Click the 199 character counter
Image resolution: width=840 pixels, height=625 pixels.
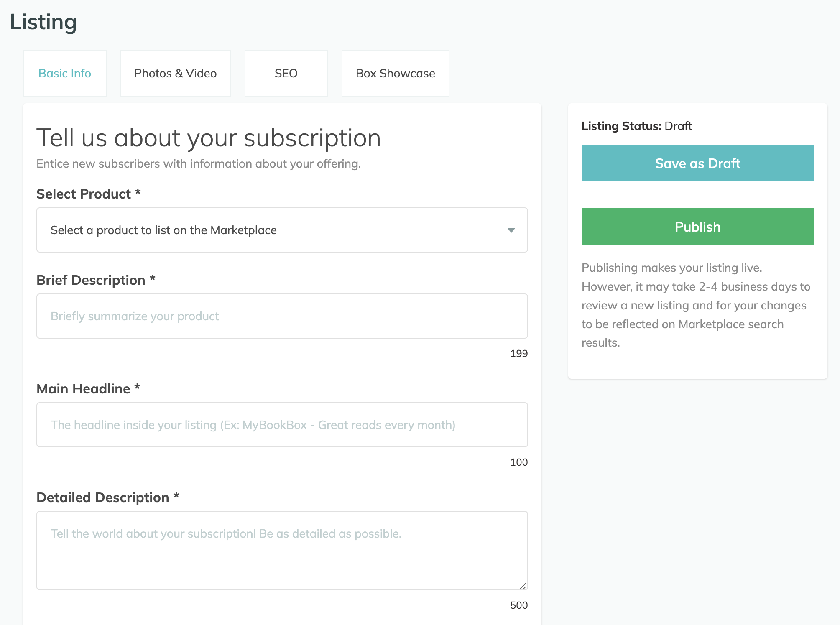click(518, 354)
